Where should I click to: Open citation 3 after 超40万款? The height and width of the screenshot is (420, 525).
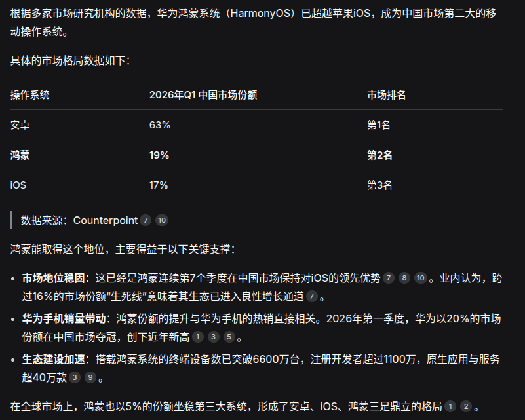(x=75, y=377)
